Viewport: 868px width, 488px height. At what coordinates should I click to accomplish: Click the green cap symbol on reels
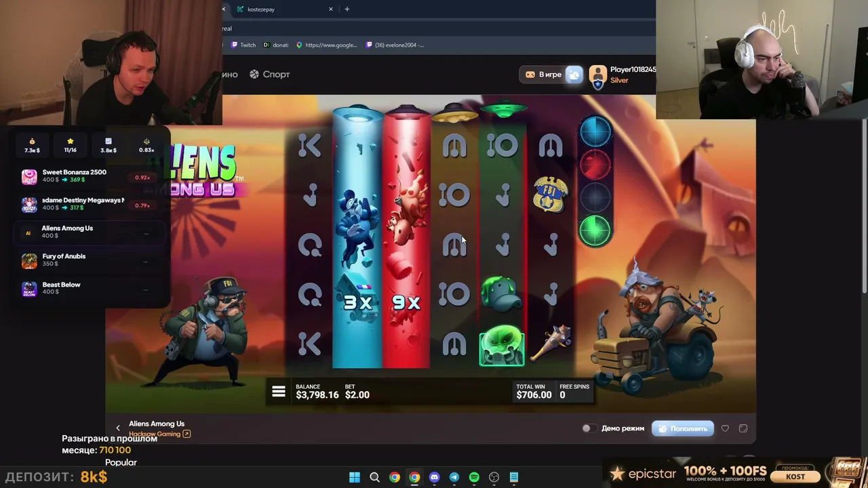click(x=502, y=294)
